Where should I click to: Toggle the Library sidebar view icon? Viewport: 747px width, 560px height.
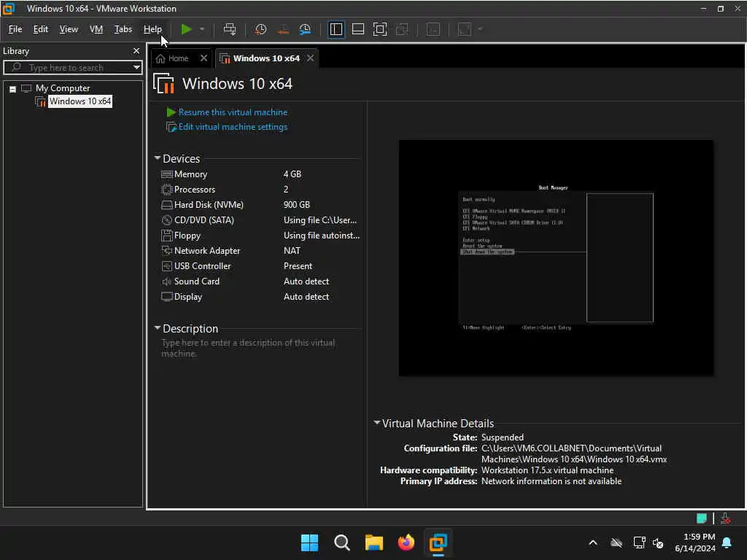click(x=336, y=29)
